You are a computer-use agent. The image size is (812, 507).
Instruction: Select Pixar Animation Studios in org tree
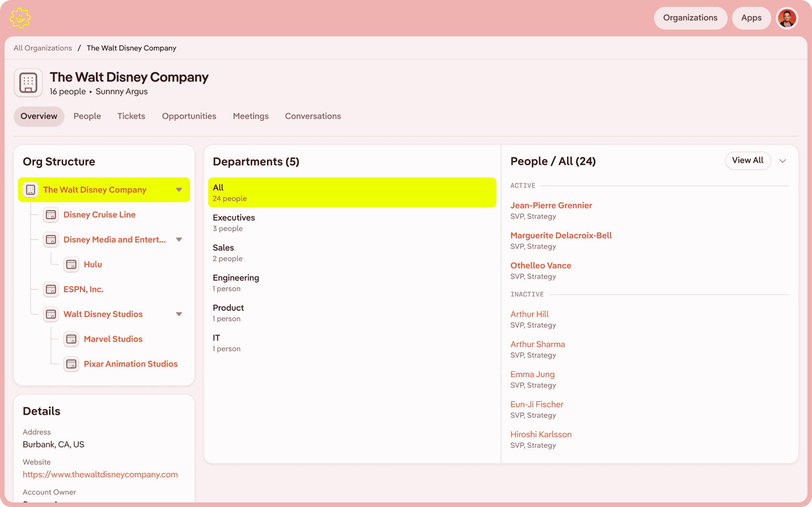[131, 364]
